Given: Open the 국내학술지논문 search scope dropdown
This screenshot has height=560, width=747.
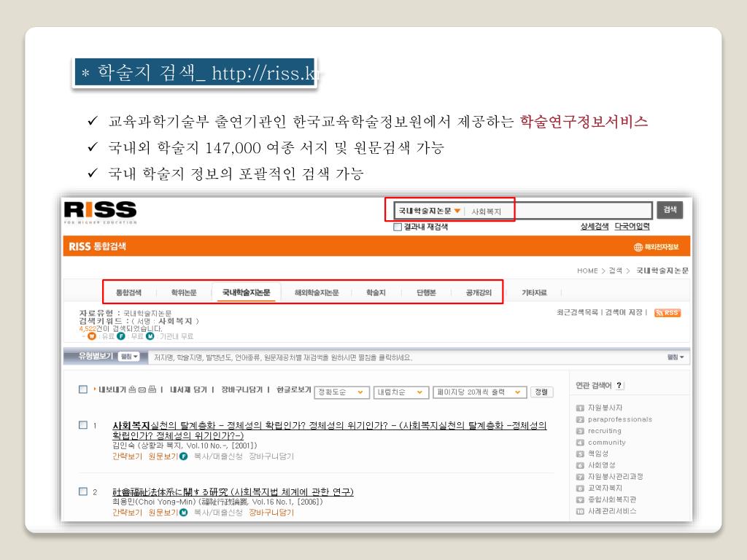Looking at the screenshot, I should 429,211.
